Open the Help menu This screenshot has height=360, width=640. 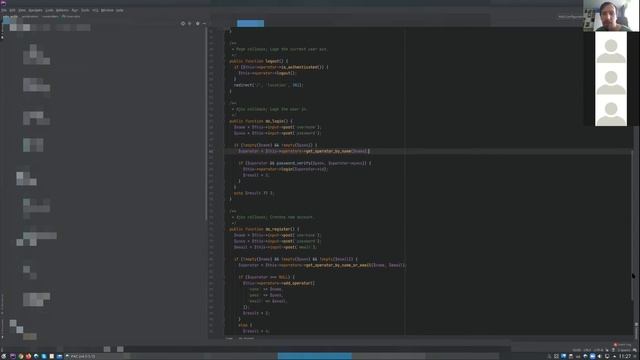(120, 10)
